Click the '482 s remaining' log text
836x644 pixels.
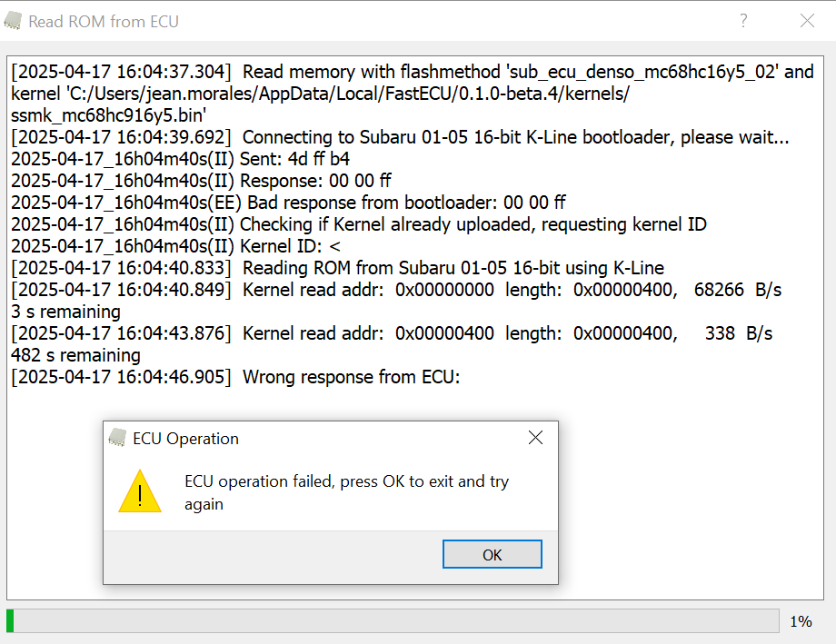[75, 355]
